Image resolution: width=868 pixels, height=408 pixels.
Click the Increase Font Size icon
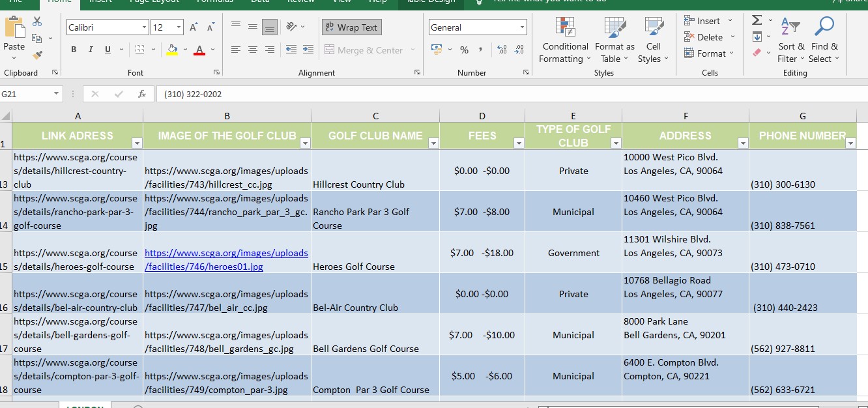tap(194, 27)
